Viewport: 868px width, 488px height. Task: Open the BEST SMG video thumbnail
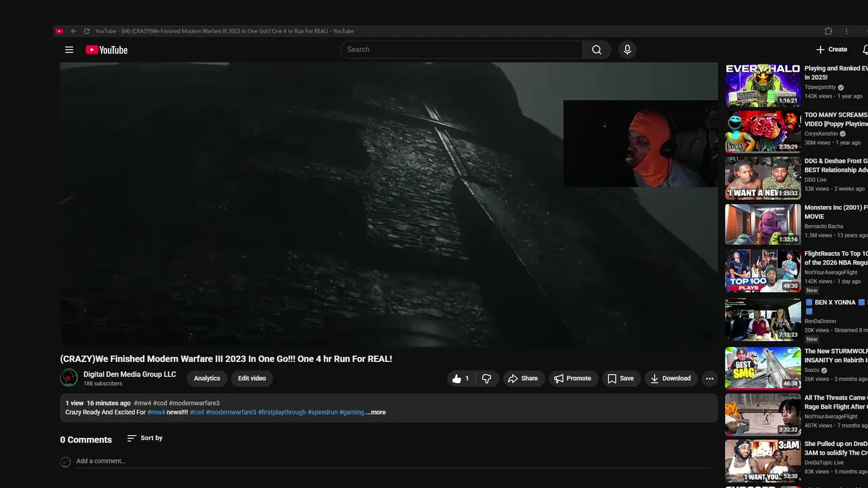[x=763, y=368]
